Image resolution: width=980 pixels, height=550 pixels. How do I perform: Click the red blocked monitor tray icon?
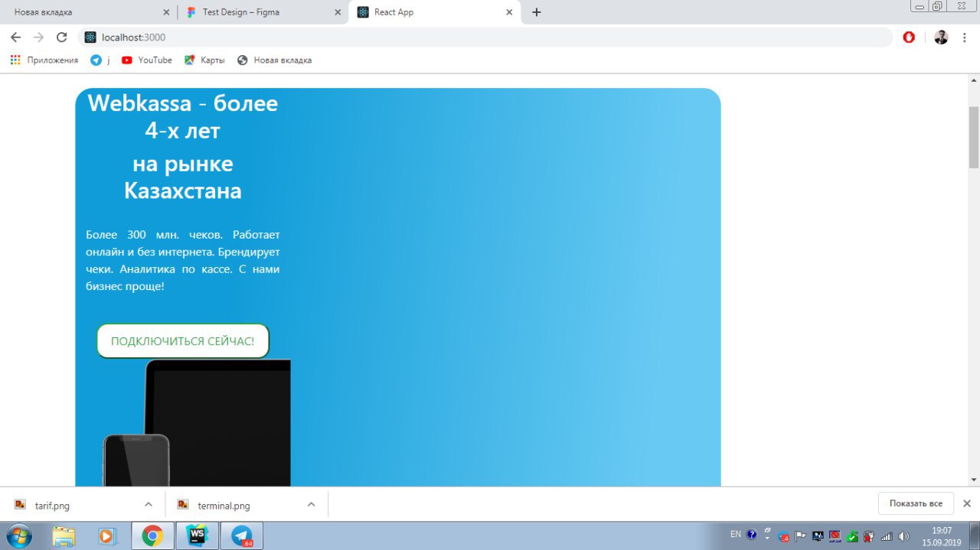coord(835,536)
